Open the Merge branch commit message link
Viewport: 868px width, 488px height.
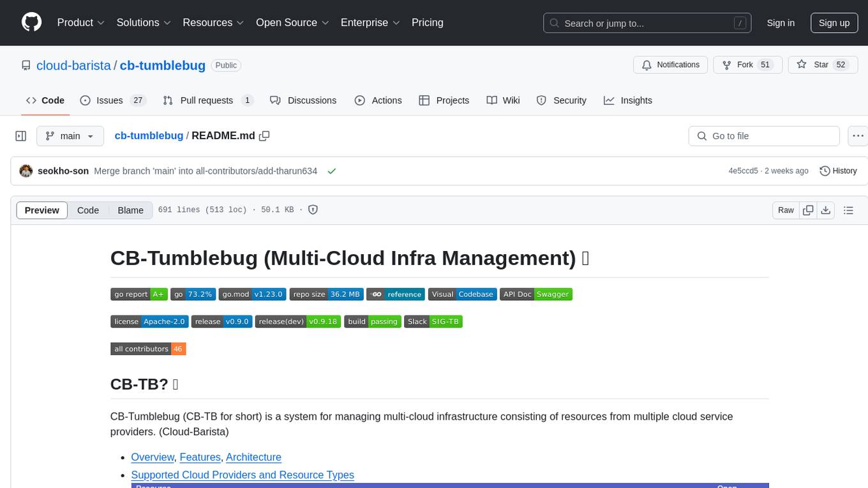[x=206, y=171]
